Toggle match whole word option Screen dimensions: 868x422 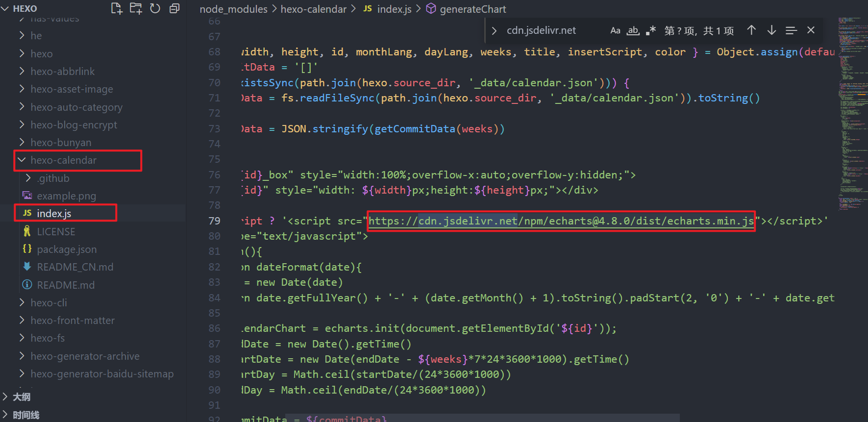[x=633, y=30]
